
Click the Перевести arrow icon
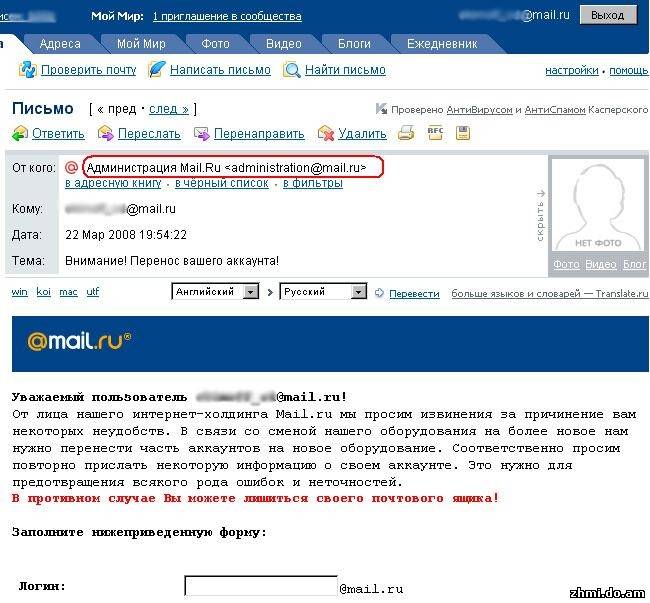tap(379, 293)
